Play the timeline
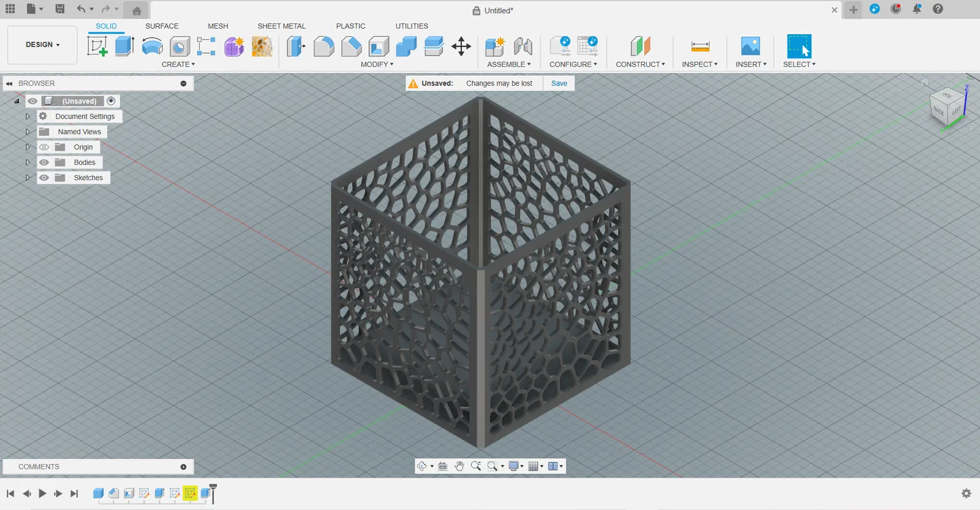Image resolution: width=980 pixels, height=510 pixels. point(42,493)
